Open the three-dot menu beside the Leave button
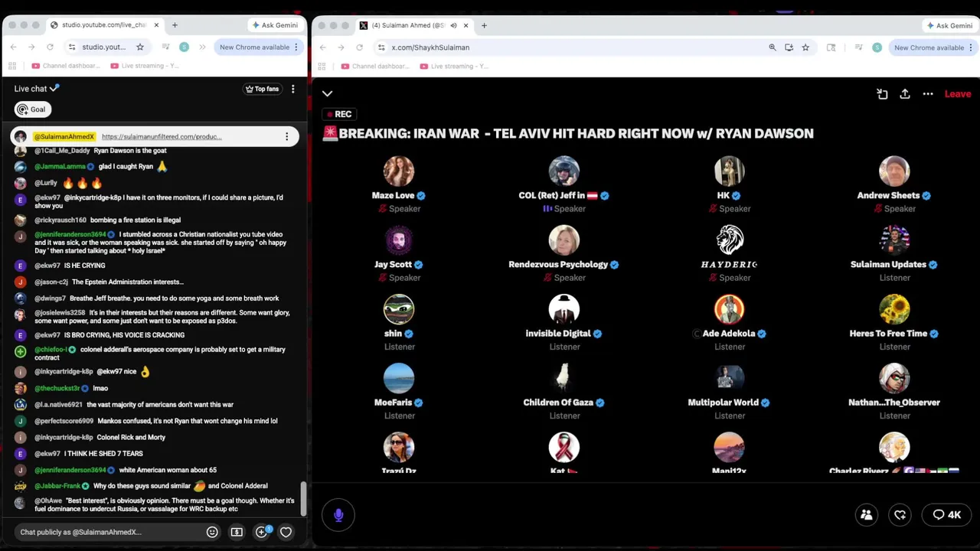The width and height of the screenshot is (980, 551). 928,93
